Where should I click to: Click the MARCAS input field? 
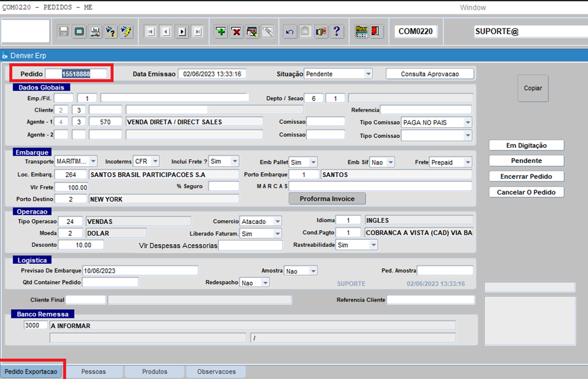380,186
